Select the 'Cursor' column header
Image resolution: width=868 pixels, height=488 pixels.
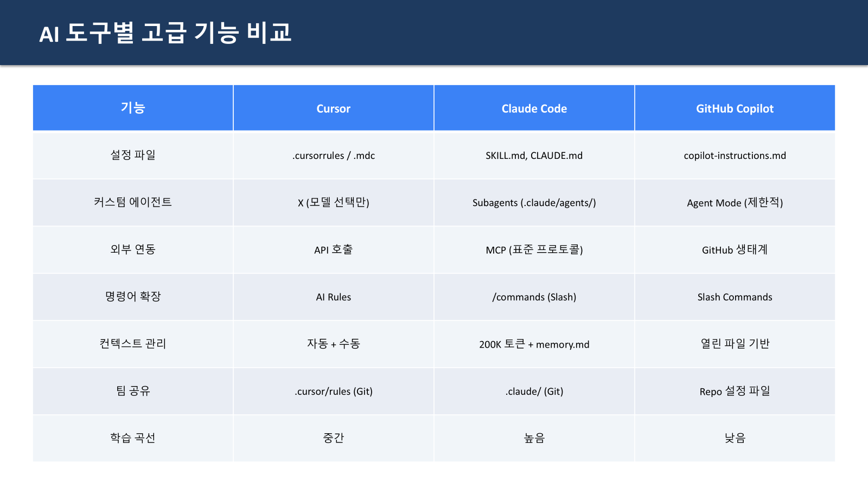(x=334, y=108)
